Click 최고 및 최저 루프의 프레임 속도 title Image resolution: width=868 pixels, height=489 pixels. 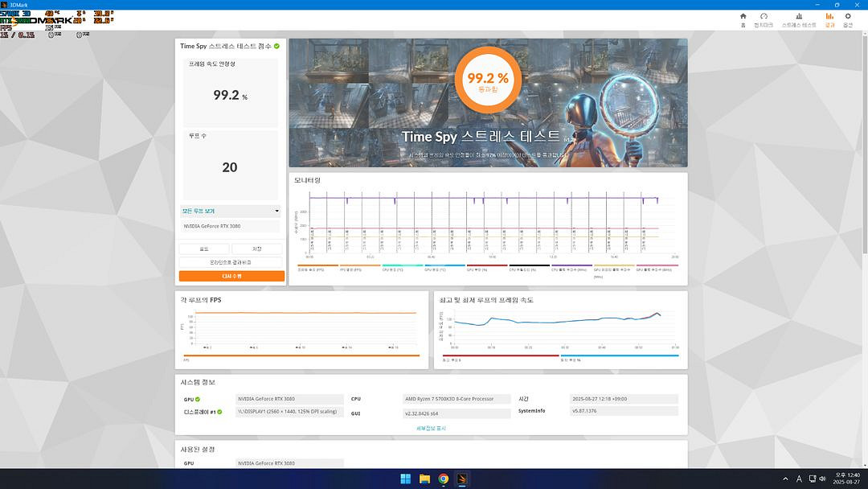tap(486, 300)
